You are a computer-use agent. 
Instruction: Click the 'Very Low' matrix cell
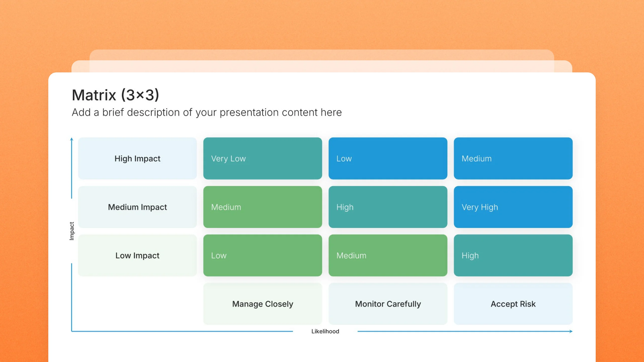[263, 158]
